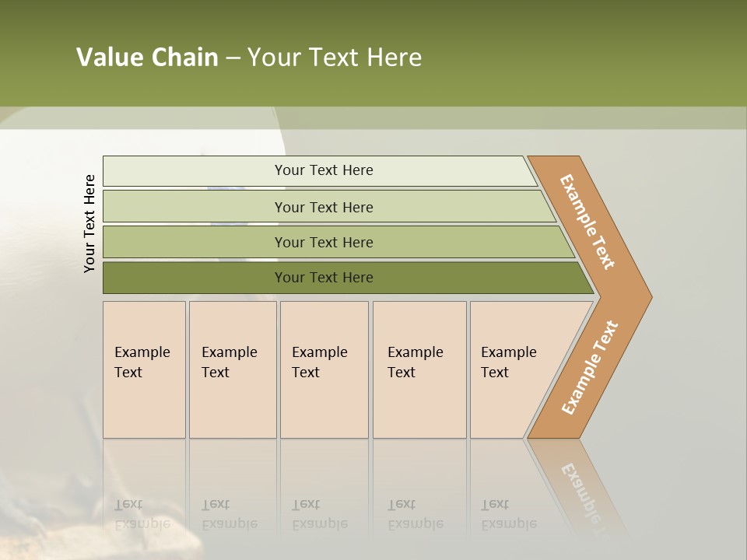Image resolution: width=747 pixels, height=560 pixels.
Task: Select 'Your Text Here' in the slide title
Action: (335, 58)
